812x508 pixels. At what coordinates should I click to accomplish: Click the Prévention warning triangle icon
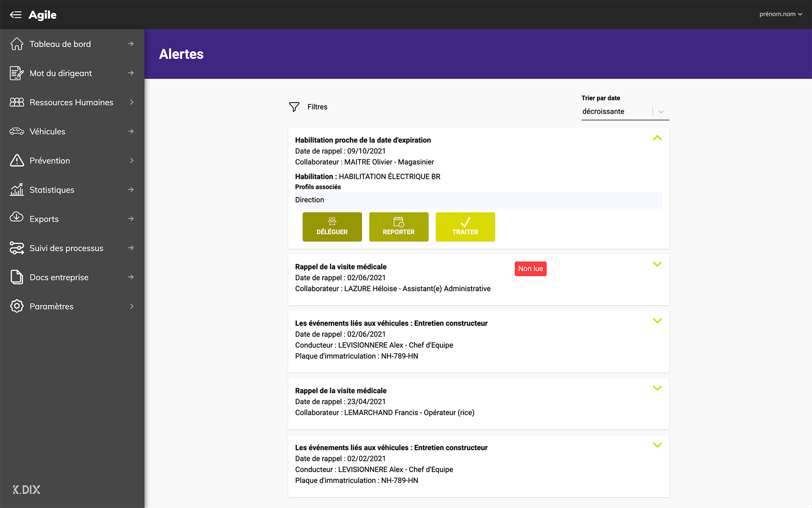[x=17, y=161]
